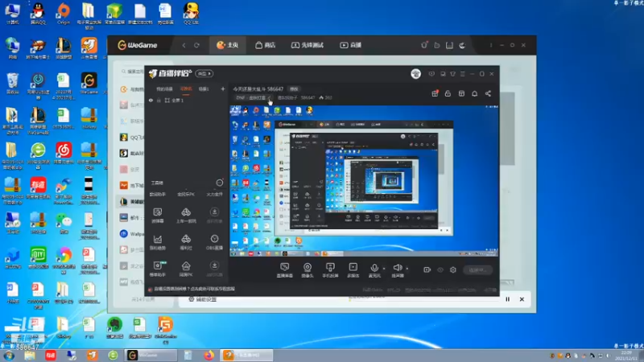Click the user avatar in 直播伴侣 title bar
Screen dimensions: 644x362
point(415,73)
